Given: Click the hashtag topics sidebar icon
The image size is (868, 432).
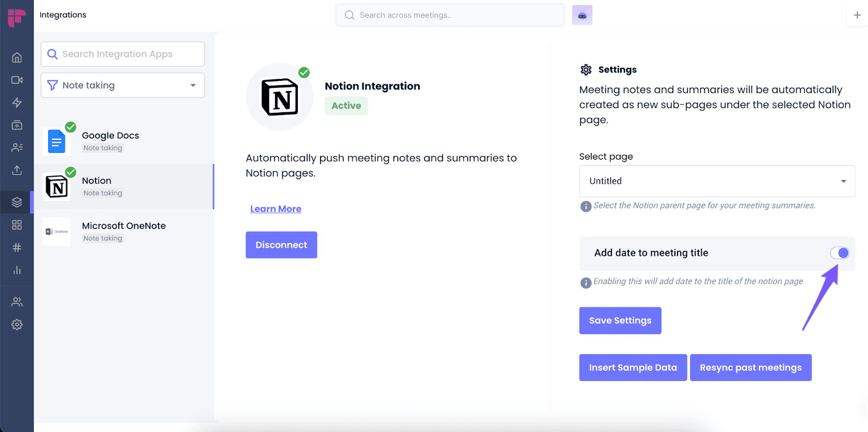Looking at the screenshot, I should tap(17, 248).
